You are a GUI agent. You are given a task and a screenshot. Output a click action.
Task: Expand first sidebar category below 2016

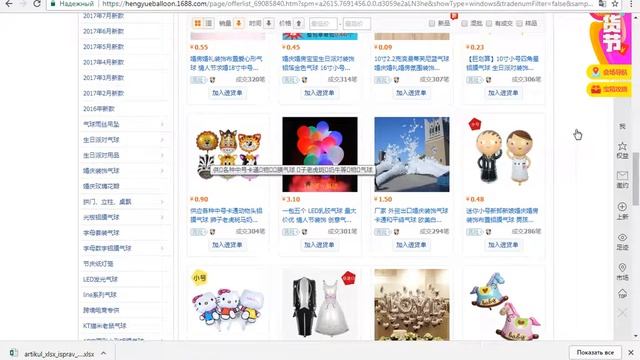(x=162, y=124)
